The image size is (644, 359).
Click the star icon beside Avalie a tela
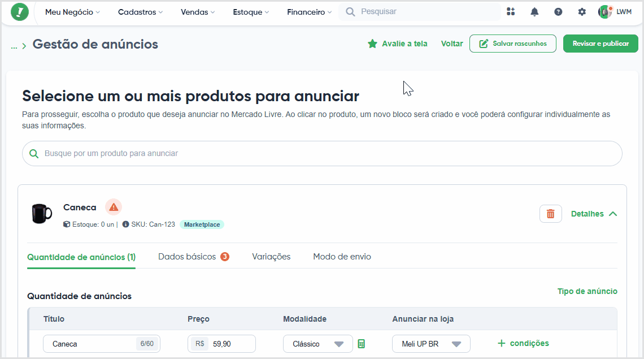pyautogui.click(x=372, y=44)
